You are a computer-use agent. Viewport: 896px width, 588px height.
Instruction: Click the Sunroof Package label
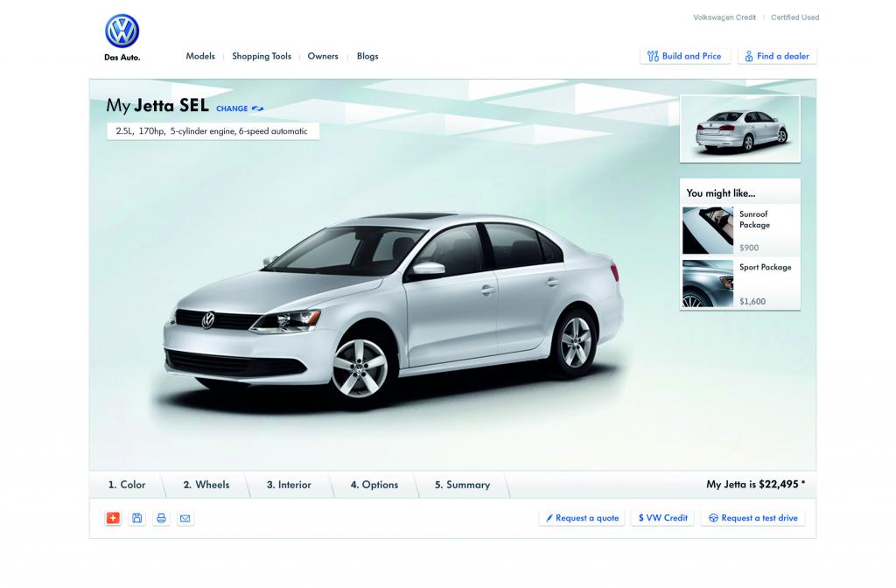click(754, 220)
